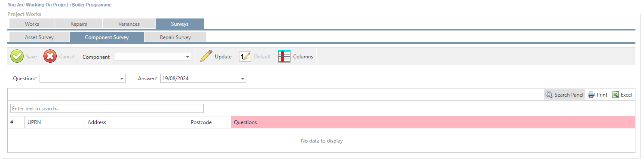Click the grid search text box
The height and width of the screenshot is (164, 644).
click(107, 109)
